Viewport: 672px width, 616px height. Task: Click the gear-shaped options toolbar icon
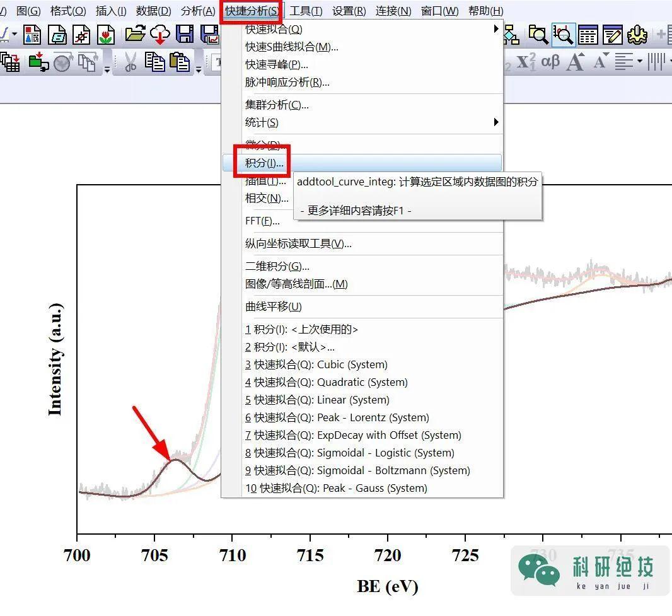[637, 35]
